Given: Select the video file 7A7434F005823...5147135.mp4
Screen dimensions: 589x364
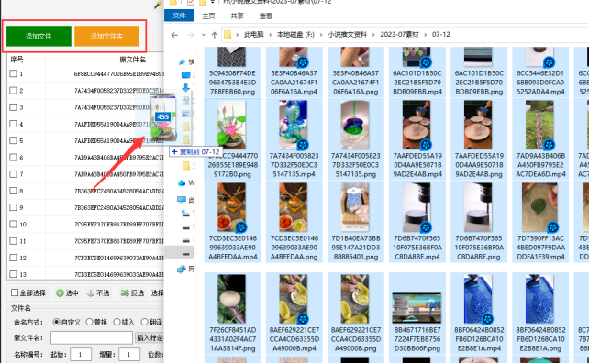Looking at the screenshot, I should click(294, 138).
